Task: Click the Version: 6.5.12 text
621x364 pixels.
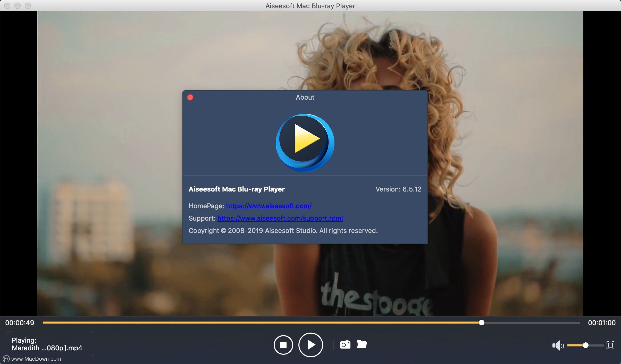Action: pyautogui.click(x=398, y=189)
